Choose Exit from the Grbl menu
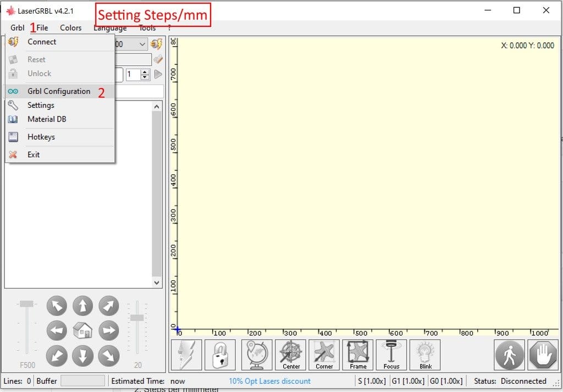This screenshot has width=563, height=392. (60, 154)
